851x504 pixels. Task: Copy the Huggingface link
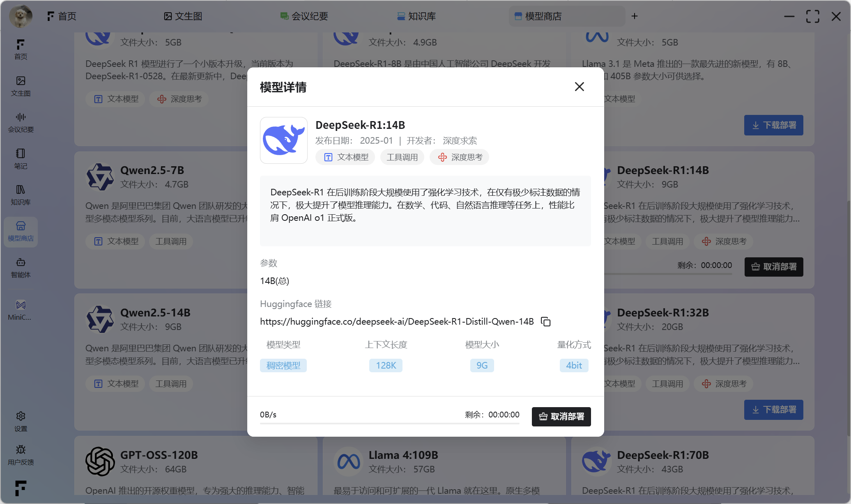click(x=545, y=322)
